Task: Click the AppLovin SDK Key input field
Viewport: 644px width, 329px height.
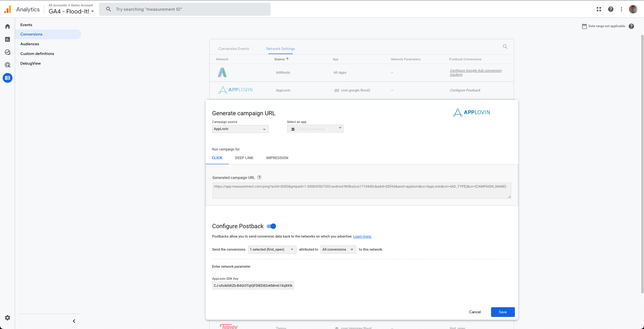Action: point(253,285)
